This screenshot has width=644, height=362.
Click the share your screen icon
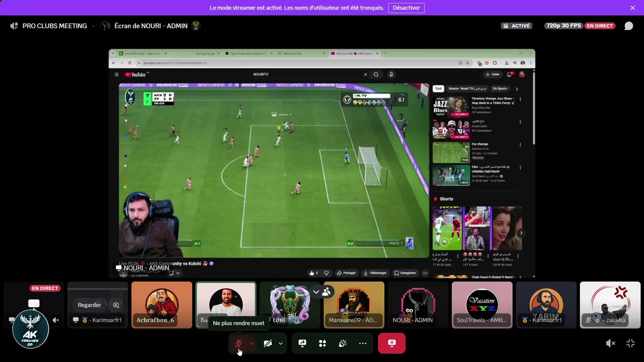click(302, 343)
